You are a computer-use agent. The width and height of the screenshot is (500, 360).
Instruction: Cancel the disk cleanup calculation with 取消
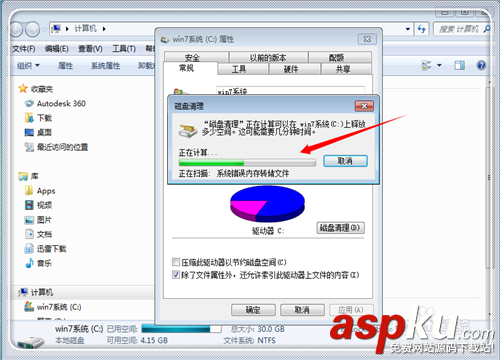(345, 161)
